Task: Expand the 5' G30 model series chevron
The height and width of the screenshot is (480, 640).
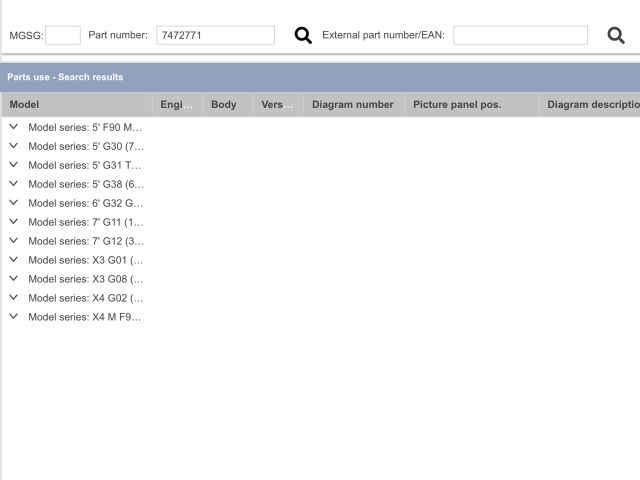Action: pos(14,146)
